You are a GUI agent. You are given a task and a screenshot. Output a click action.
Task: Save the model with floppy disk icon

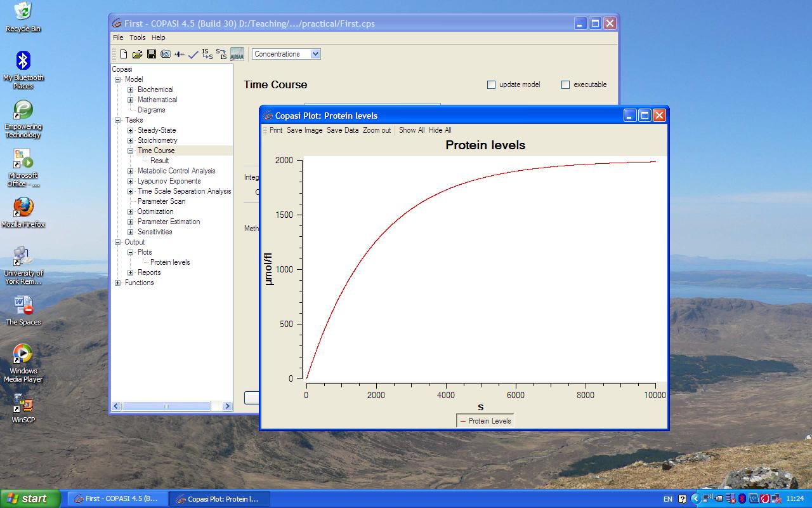152,55
